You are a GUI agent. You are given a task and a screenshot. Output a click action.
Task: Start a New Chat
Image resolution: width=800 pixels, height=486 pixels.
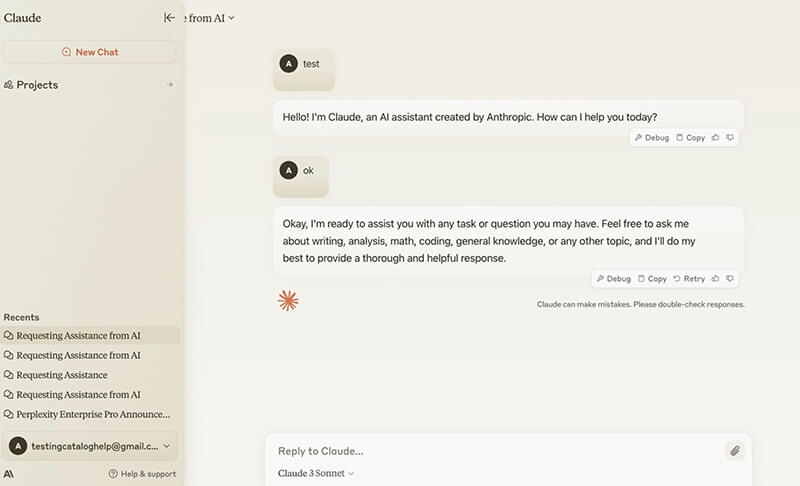tap(90, 52)
